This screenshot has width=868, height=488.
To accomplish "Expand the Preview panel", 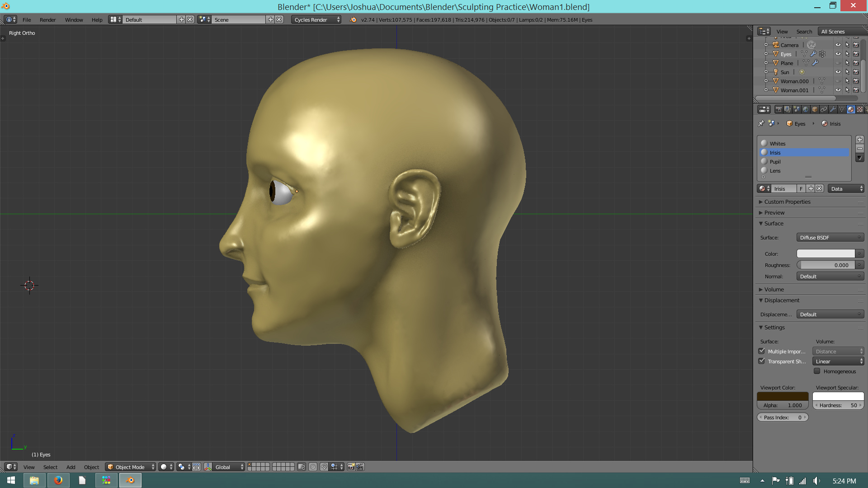I will [774, 212].
